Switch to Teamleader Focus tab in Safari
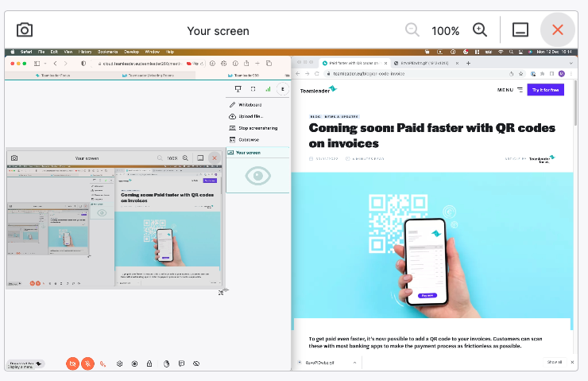 point(52,76)
